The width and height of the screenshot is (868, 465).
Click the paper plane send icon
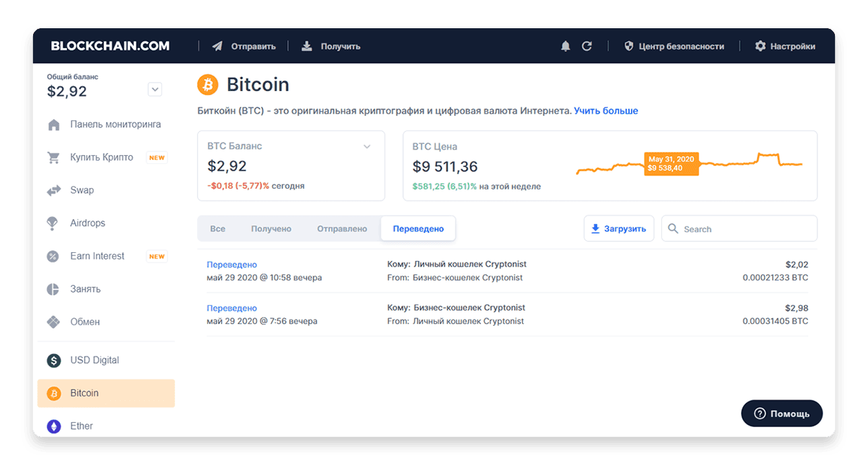218,46
